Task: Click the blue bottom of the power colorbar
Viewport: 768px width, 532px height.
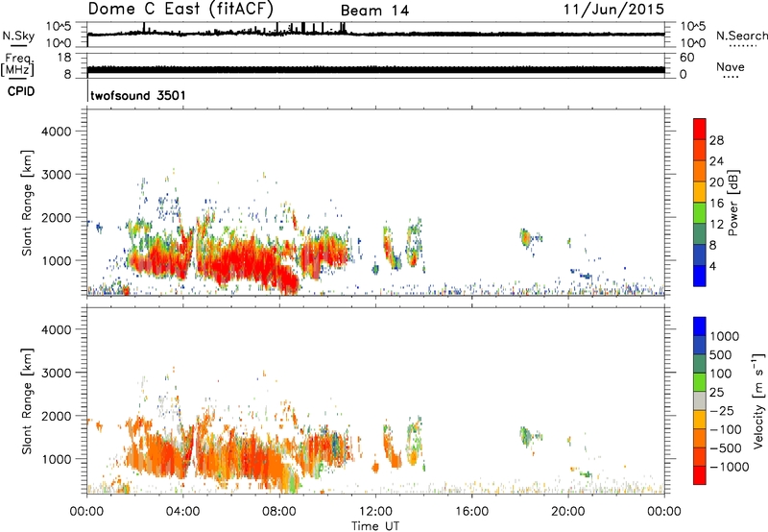Action: (700, 276)
